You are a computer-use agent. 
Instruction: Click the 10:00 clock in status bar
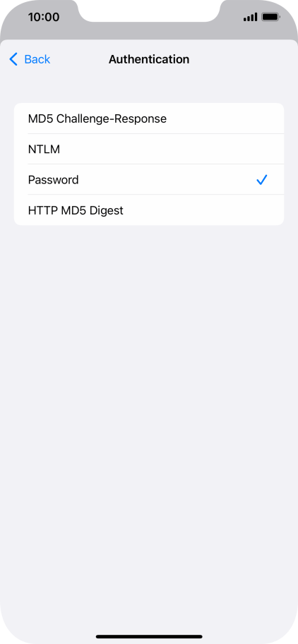pyautogui.click(x=44, y=17)
